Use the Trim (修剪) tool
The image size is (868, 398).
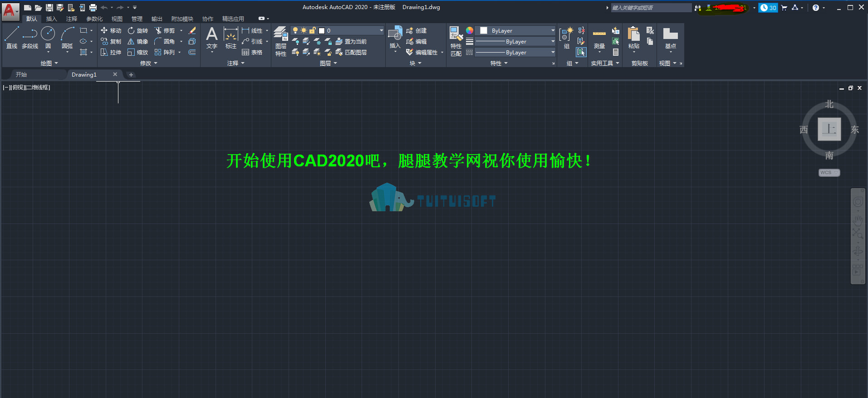coord(165,30)
